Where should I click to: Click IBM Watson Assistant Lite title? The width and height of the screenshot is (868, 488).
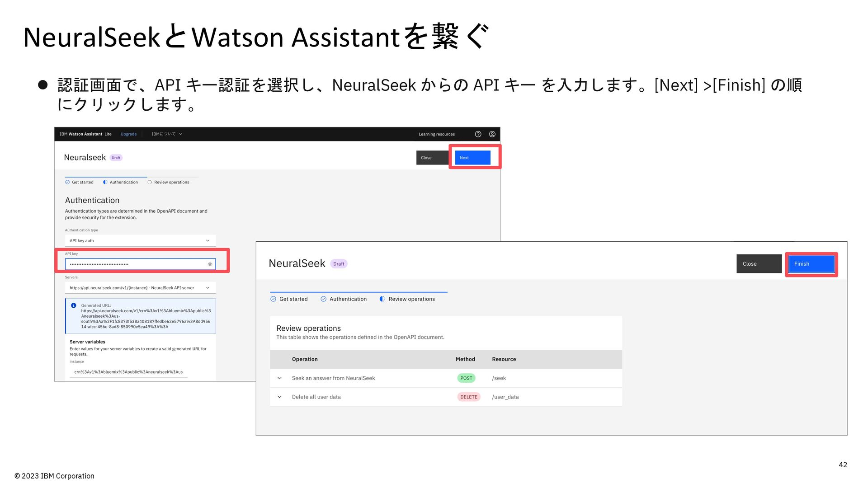point(85,134)
